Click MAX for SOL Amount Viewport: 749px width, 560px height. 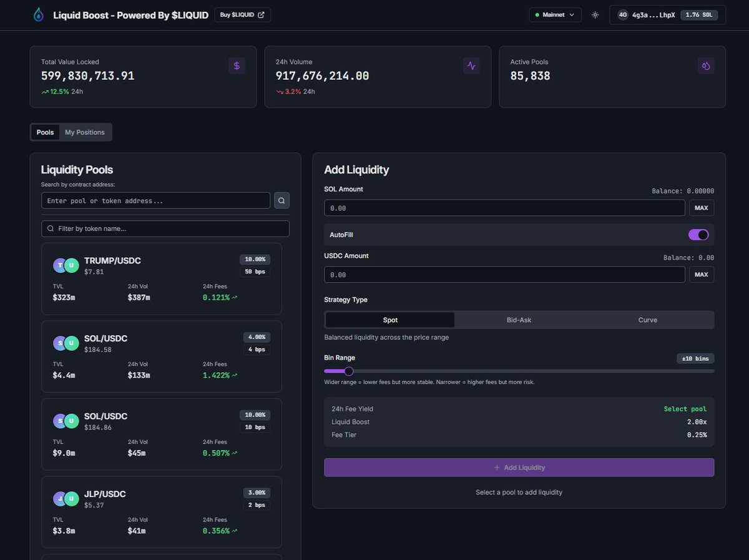pos(702,208)
